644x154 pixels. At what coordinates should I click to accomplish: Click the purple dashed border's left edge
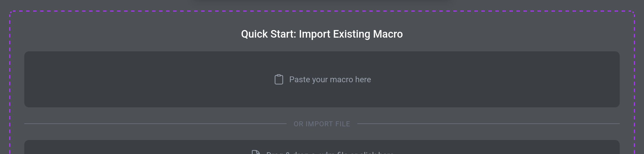[x=10, y=82]
